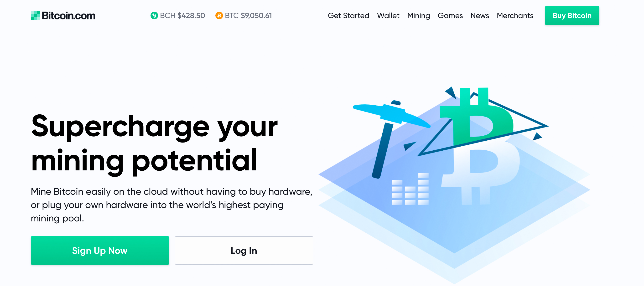The image size is (644, 286).
Task: Select the Get Started menu item
Action: point(348,15)
